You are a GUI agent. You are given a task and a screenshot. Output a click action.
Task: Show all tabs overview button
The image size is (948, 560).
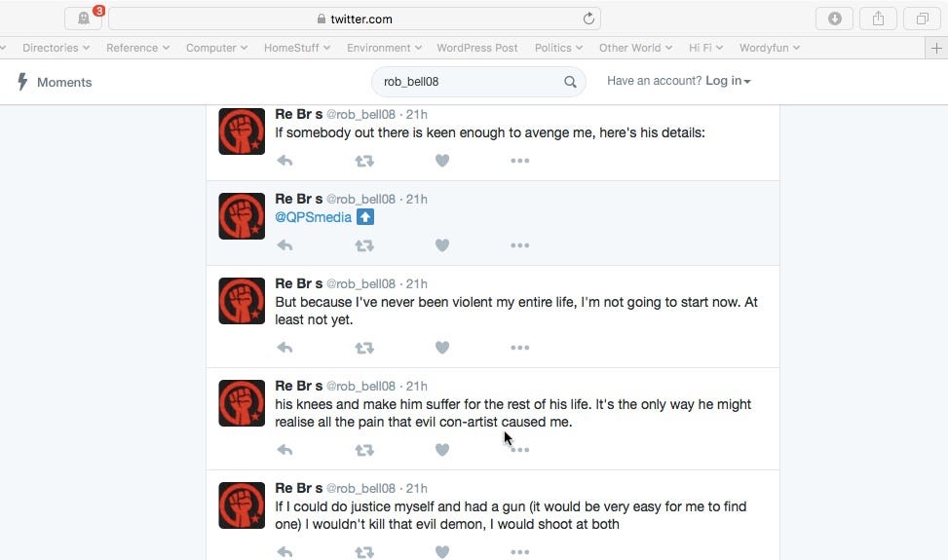(922, 19)
